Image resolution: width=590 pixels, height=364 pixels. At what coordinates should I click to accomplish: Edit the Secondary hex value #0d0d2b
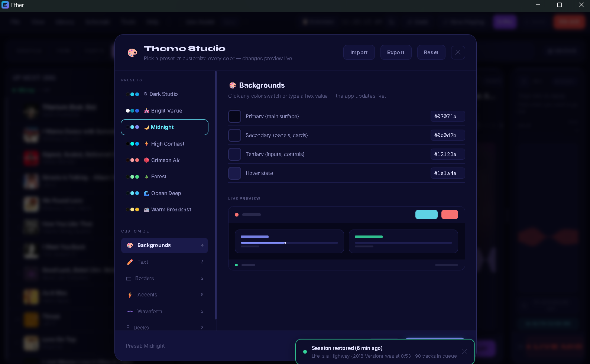(448, 135)
